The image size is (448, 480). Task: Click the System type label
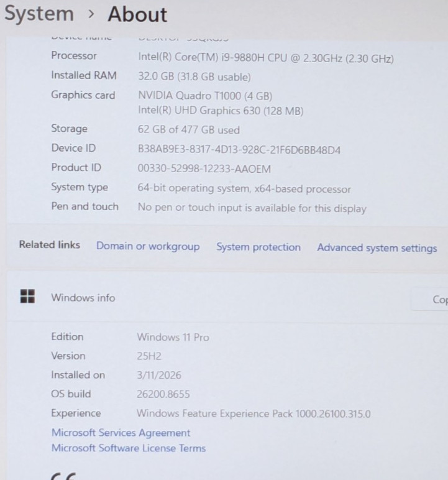tap(80, 187)
